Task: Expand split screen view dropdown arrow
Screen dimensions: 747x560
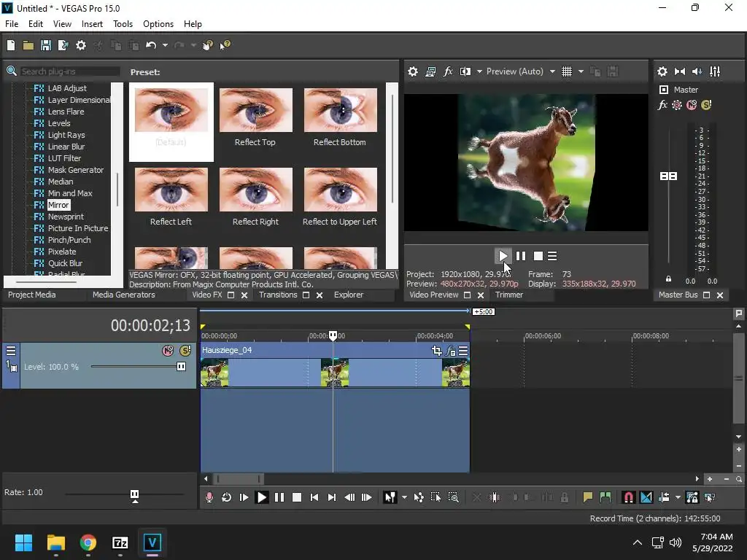Action: click(x=479, y=71)
